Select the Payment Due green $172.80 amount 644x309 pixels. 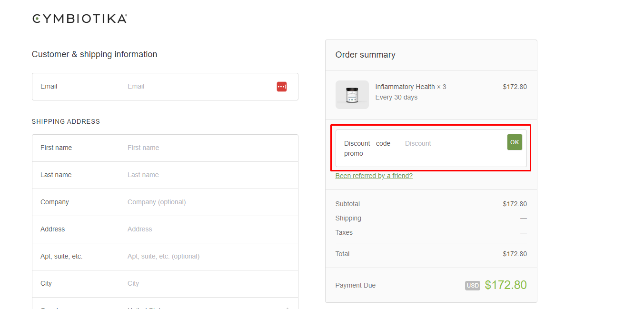[x=506, y=285]
